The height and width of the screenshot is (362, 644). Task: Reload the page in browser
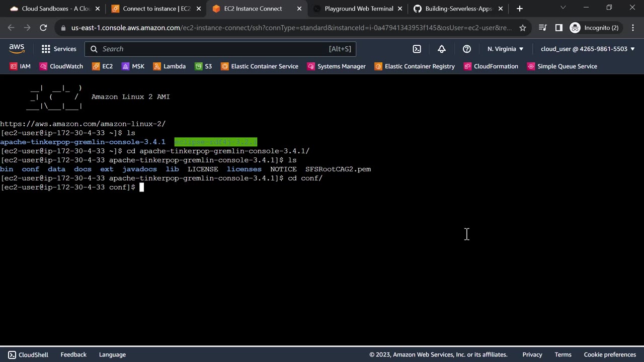[43, 28]
